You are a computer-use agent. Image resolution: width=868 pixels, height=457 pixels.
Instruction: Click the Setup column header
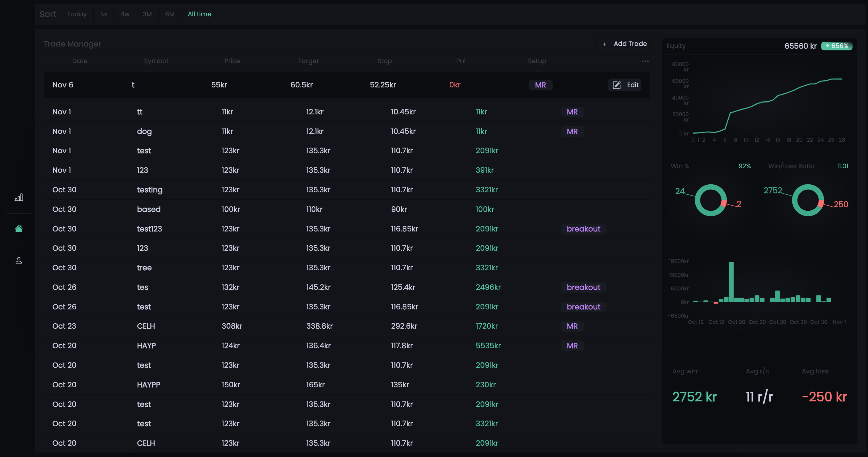537,61
